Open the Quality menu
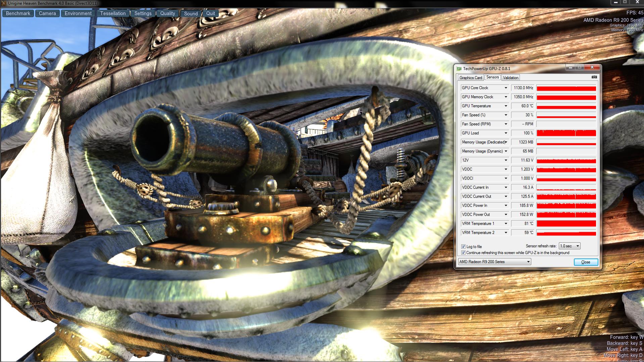Image resolution: width=644 pixels, height=362 pixels. coord(168,13)
